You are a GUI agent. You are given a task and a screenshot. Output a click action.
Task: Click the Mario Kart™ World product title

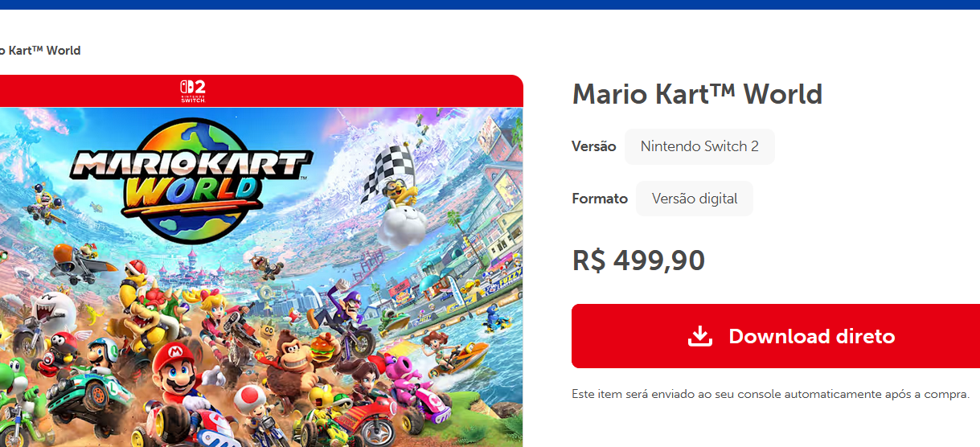(697, 94)
